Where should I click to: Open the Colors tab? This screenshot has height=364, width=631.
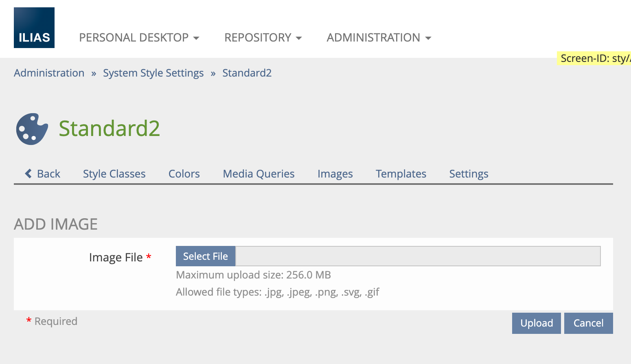(184, 174)
